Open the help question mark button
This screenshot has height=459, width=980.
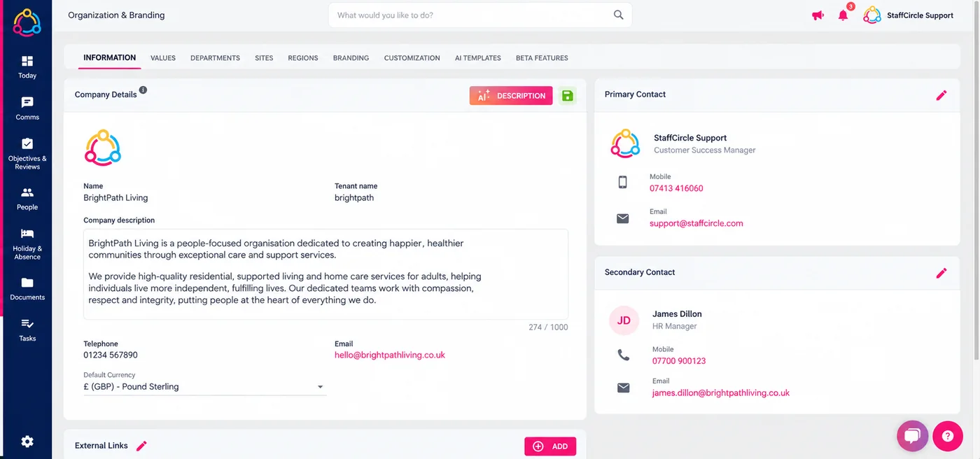pos(947,436)
